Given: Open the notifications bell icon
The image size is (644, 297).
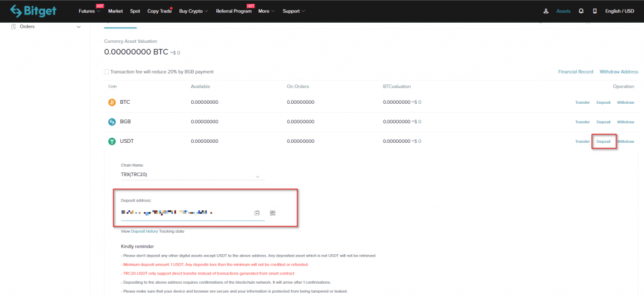Looking at the screenshot, I should pyautogui.click(x=580, y=11).
